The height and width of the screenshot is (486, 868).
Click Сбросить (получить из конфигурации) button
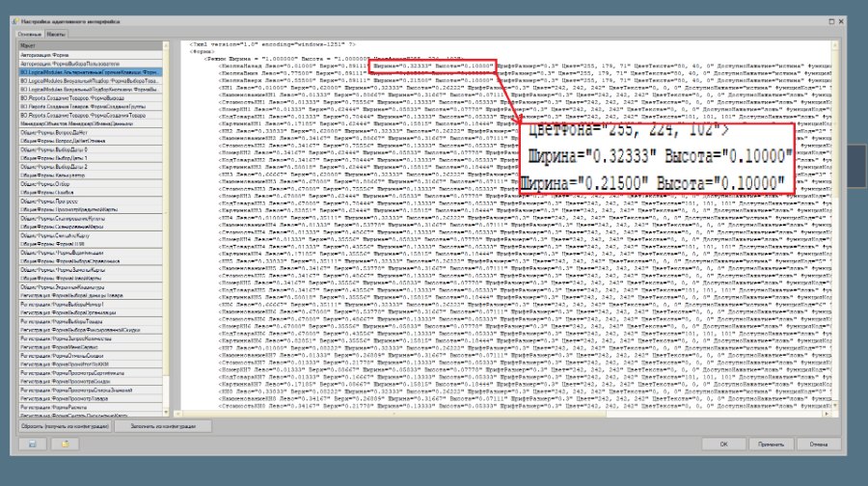pos(65,426)
